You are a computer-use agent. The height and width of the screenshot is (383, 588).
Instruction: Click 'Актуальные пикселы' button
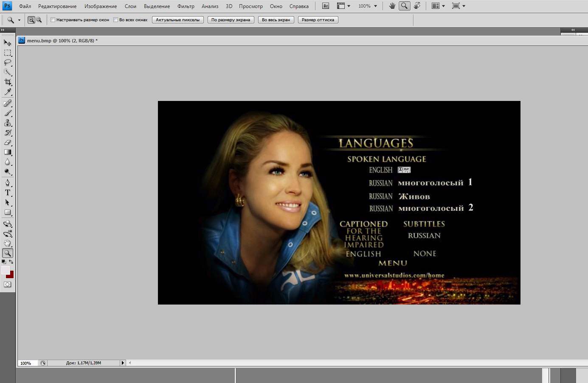(x=178, y=20)
